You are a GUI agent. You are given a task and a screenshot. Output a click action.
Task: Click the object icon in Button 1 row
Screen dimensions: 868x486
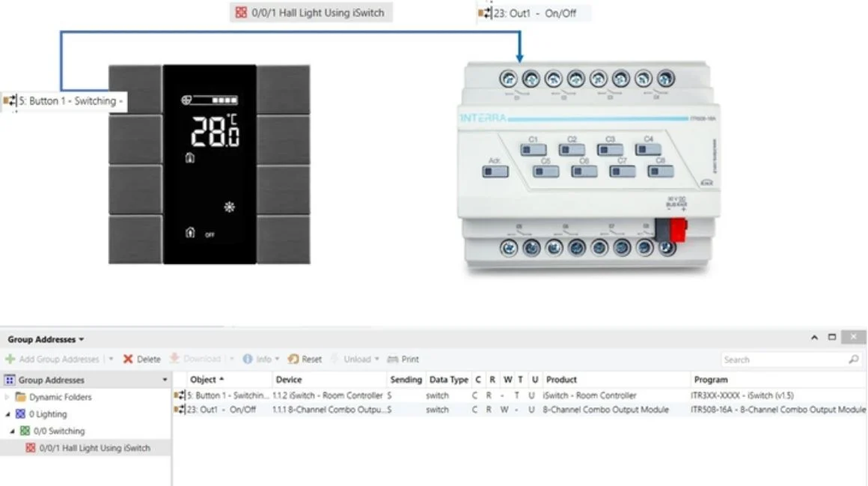[180, 395]
